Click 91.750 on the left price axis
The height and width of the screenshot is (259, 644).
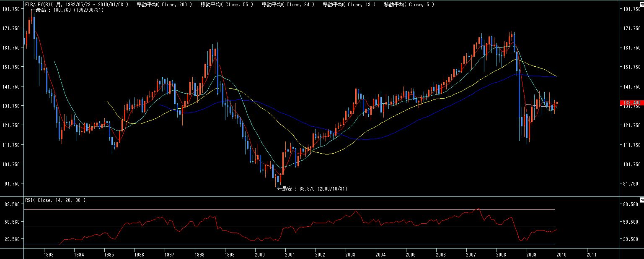[x=11, y=183]
